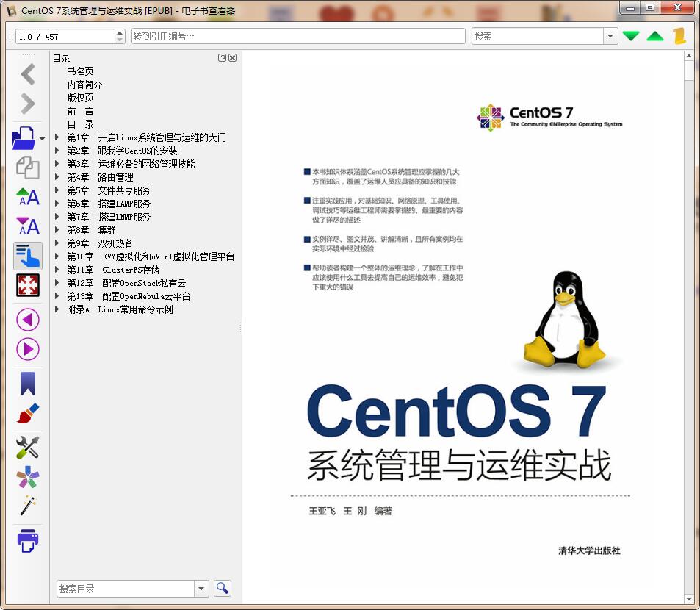The width and height of the screenshot is (700, 610).
Task: Open the search history dropdown arrow
Action: (x=610, y=36)
